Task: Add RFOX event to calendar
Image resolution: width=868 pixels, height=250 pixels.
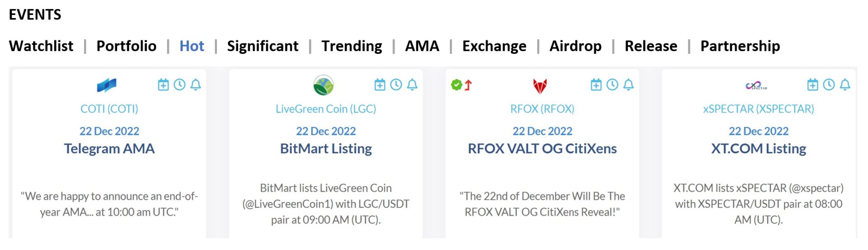Action: click(596, 85)
